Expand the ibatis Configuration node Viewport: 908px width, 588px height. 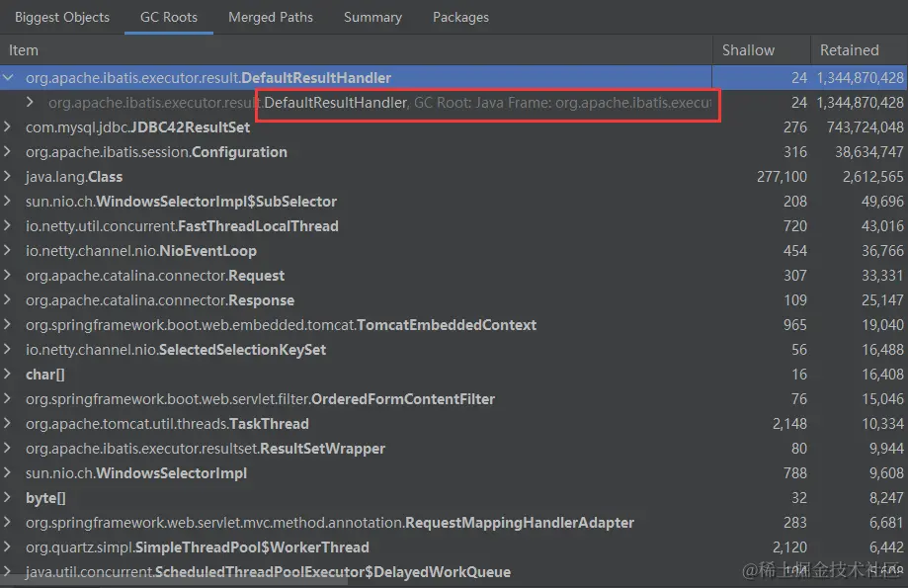click(9, 151)
